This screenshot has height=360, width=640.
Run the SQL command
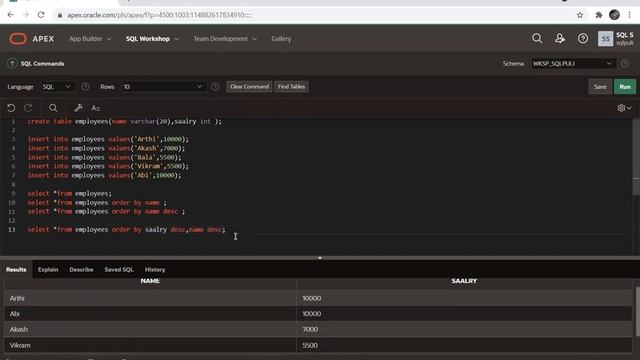coord(625,87)
